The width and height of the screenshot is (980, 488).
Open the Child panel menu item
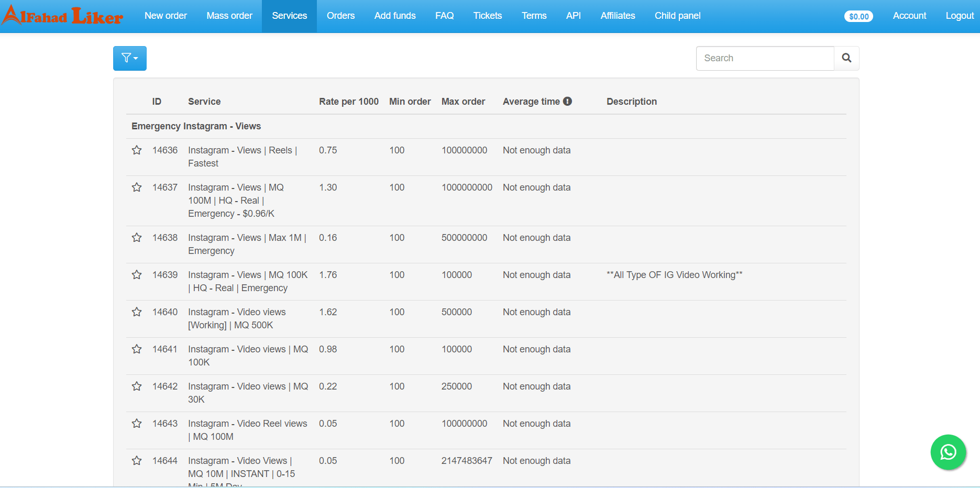[x=677, y=16]
